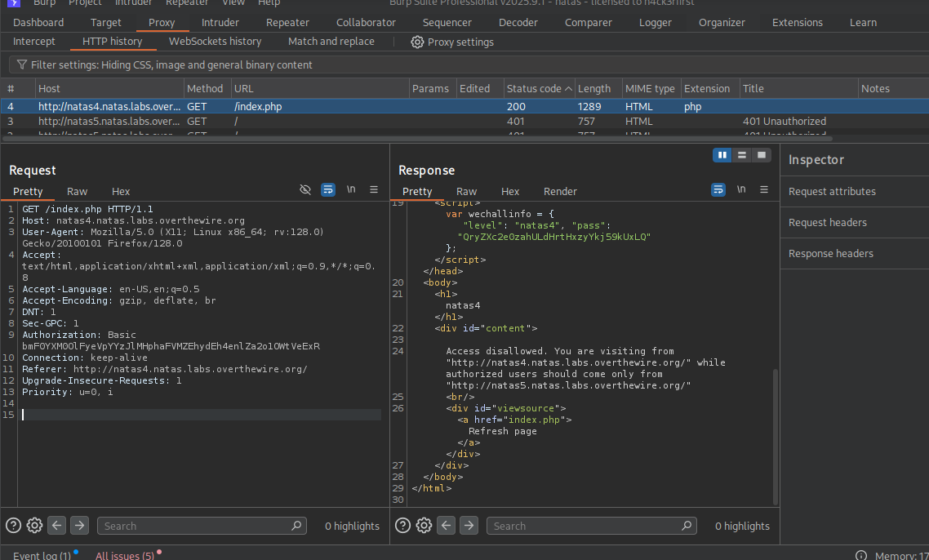Open Request panel hamburger menu

point(374,189)
